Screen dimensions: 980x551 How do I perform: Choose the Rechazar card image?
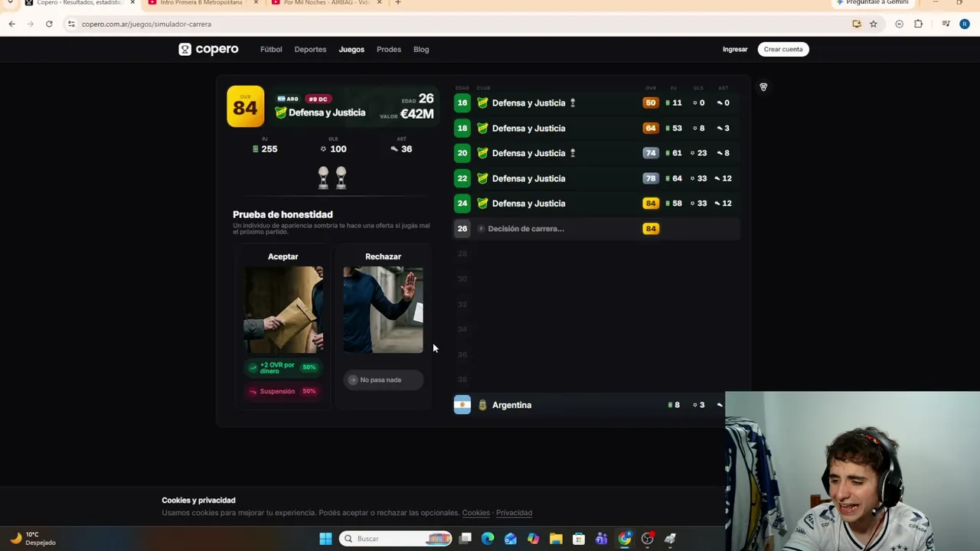(383, 309)
